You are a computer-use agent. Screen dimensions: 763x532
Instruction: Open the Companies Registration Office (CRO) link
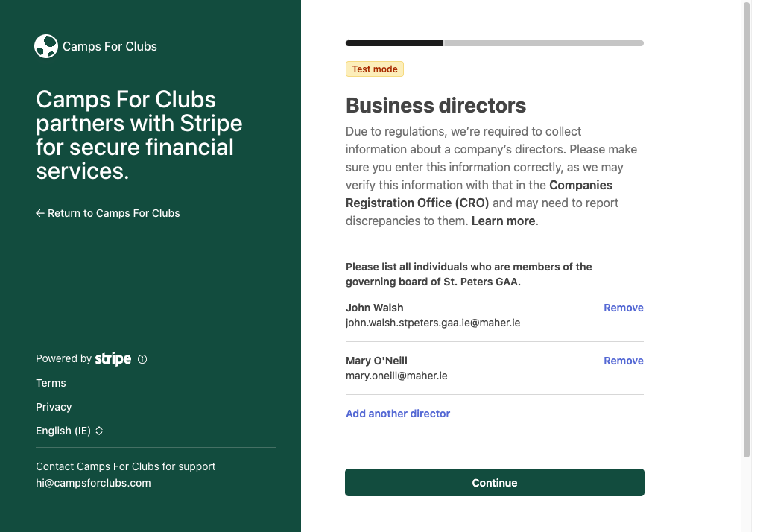tap(479, 194)
